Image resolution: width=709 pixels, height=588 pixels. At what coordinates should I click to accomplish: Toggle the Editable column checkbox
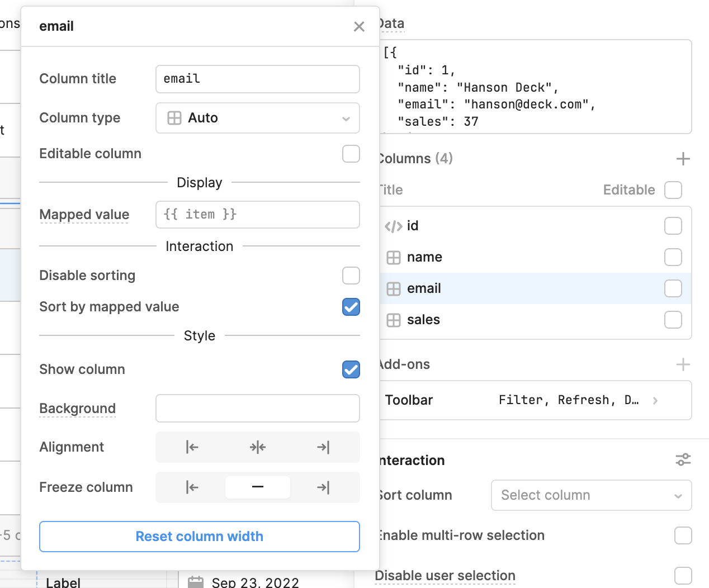click(351, 154)
